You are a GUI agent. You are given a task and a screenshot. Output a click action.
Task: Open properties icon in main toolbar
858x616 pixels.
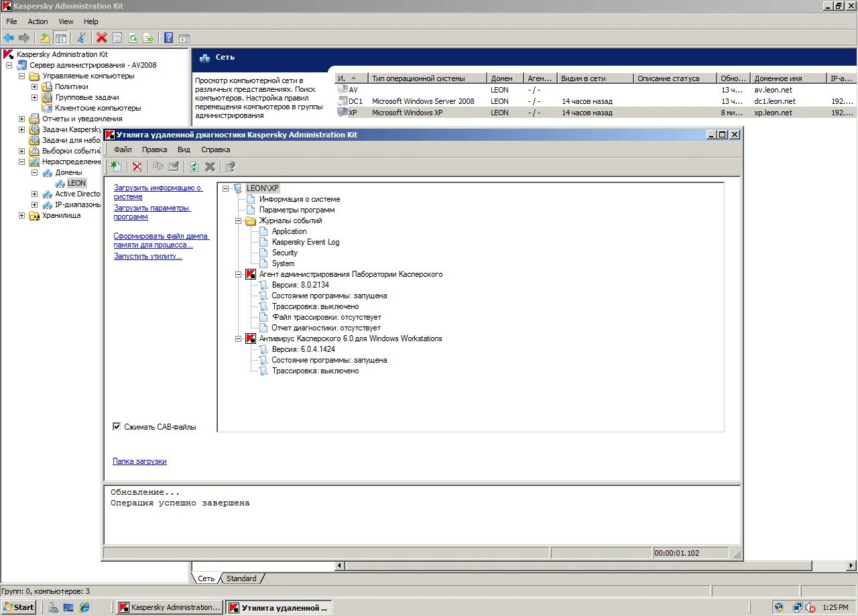coord(117,38)
